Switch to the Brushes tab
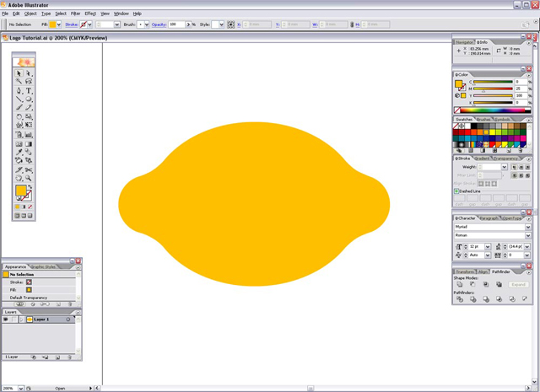 (483, 120)
